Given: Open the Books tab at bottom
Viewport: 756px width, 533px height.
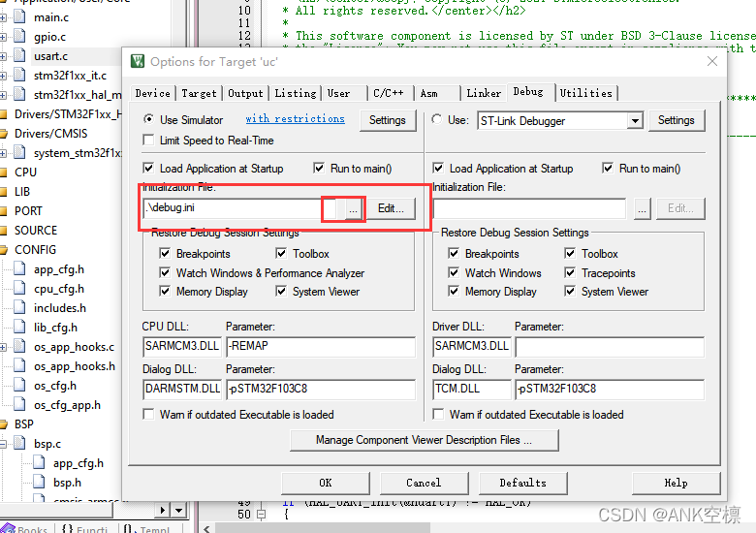Looking at the screenshot, I should tap(25, 529).
